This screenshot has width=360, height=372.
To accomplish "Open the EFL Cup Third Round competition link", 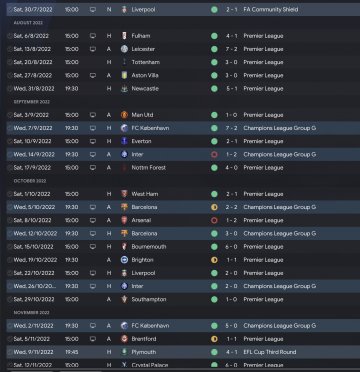I will point(270,352).
